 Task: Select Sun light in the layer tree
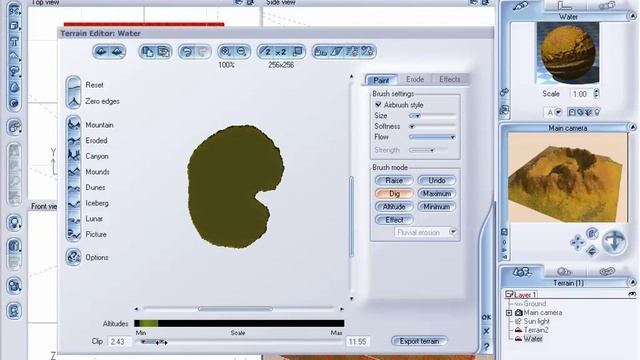[537, 321]
